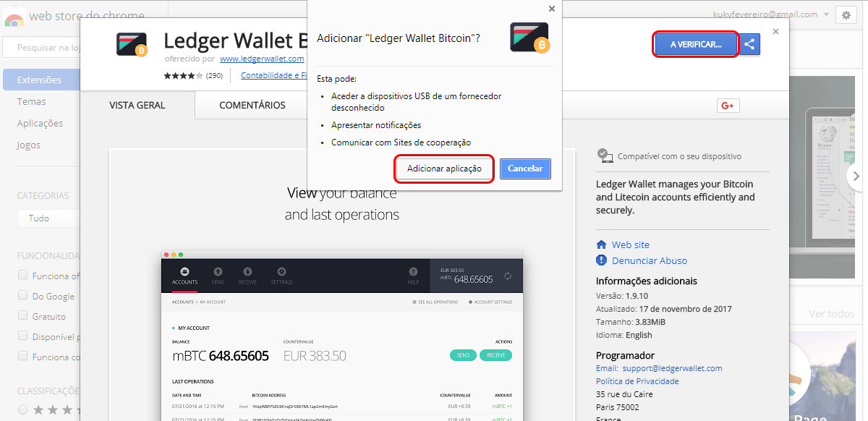This screenshot has height=421, width=868.
Task: Click the 'Apresentar notificações' permission line
Action: coord(376,125)
